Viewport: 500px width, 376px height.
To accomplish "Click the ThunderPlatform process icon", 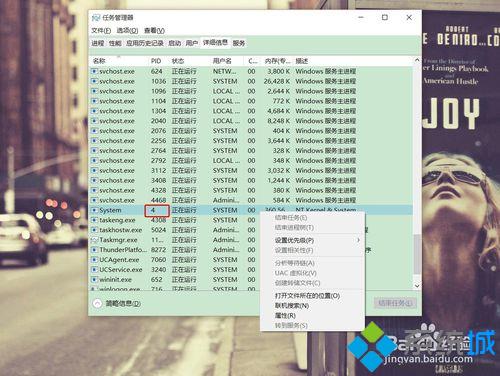I will click(95, 250).
